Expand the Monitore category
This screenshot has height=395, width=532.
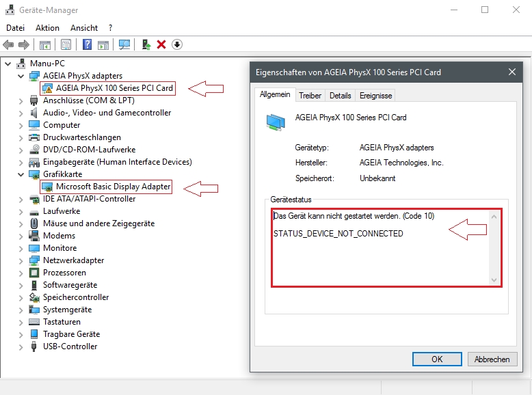point(21,249)
